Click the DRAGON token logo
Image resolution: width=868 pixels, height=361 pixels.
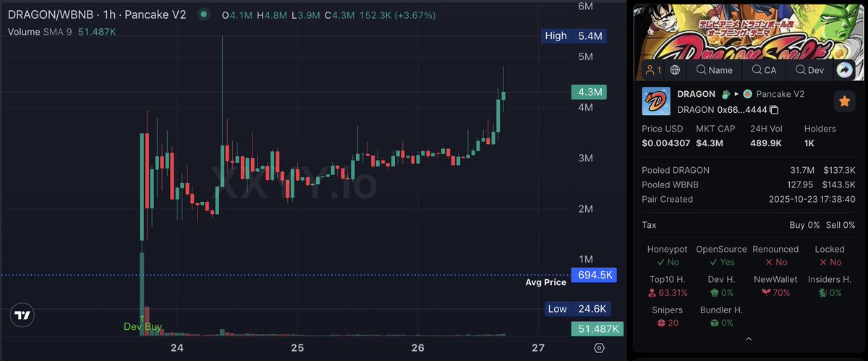[x=655, y=102]
